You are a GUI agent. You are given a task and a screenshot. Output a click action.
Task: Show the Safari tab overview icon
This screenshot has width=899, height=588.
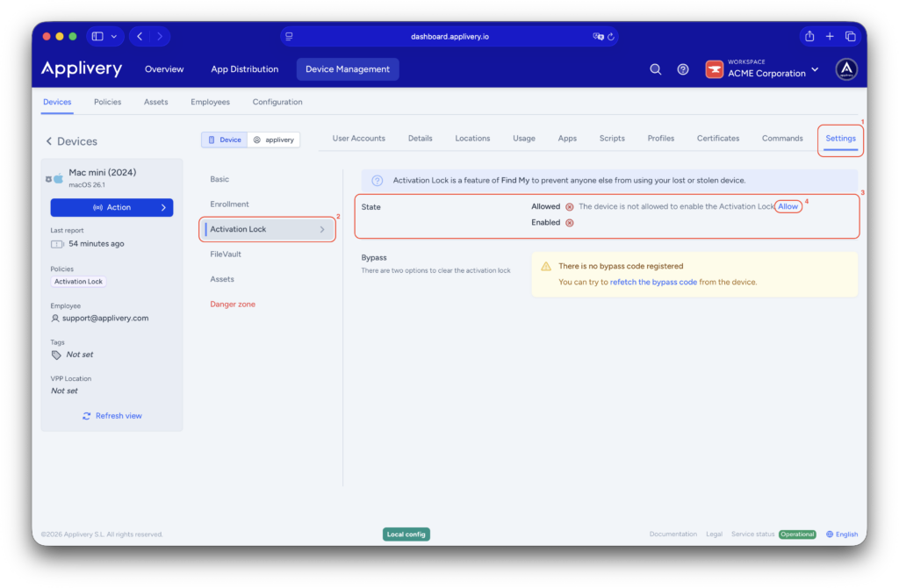click(850, 36)
